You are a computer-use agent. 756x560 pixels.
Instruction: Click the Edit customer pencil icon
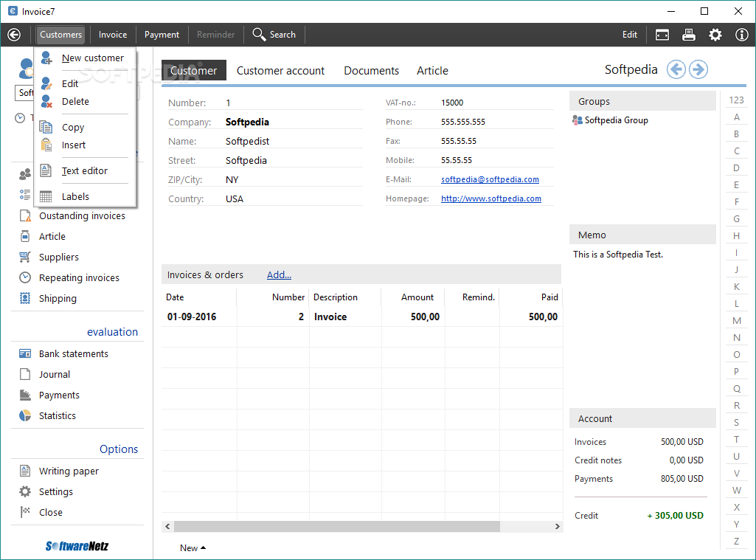[x=46, y=83]
